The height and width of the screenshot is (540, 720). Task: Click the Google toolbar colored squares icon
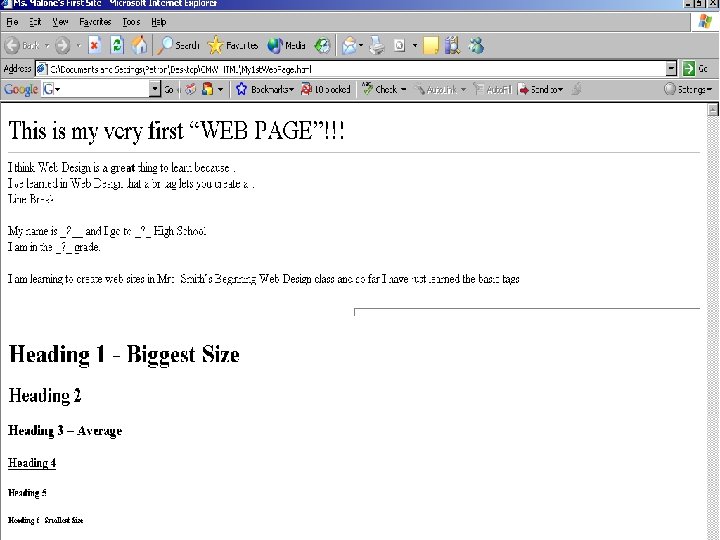tap(208, 89)
